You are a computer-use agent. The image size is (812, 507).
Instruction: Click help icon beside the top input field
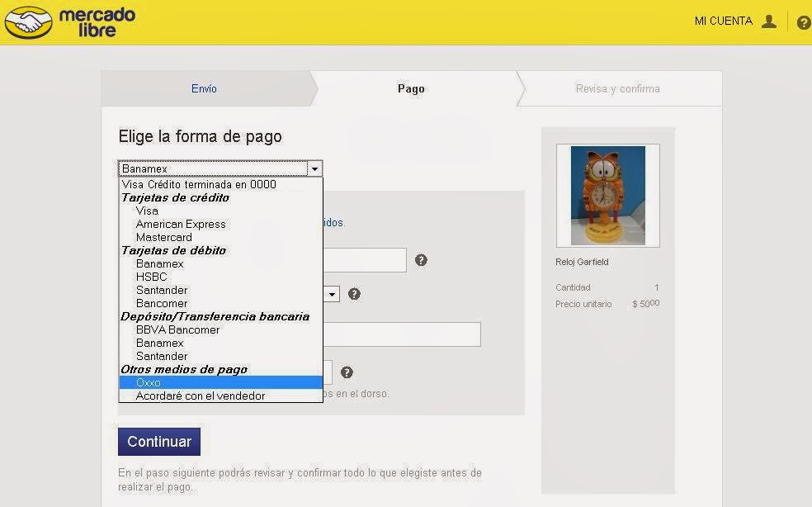tap(421, 260)
